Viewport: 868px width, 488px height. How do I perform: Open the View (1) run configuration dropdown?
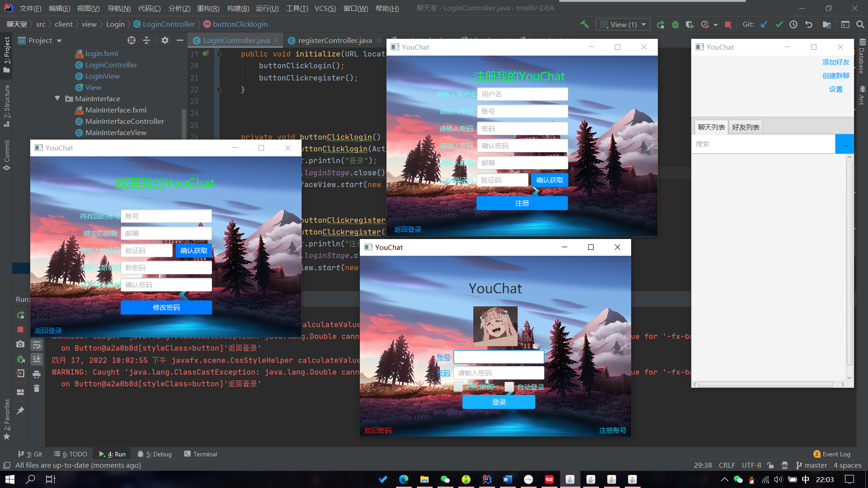tap(623, 24)
